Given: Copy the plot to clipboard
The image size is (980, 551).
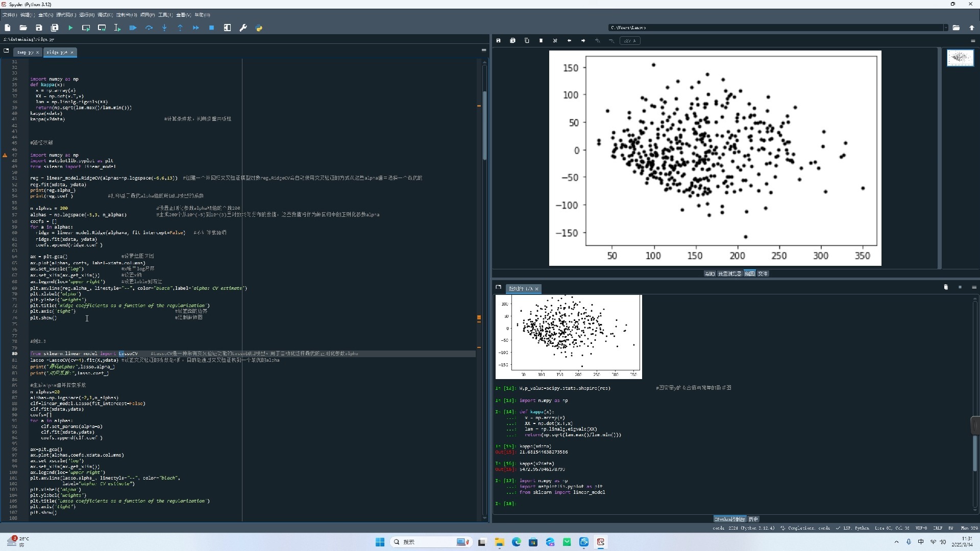Looking at the screenshot, I should click(x=527, y=40).
